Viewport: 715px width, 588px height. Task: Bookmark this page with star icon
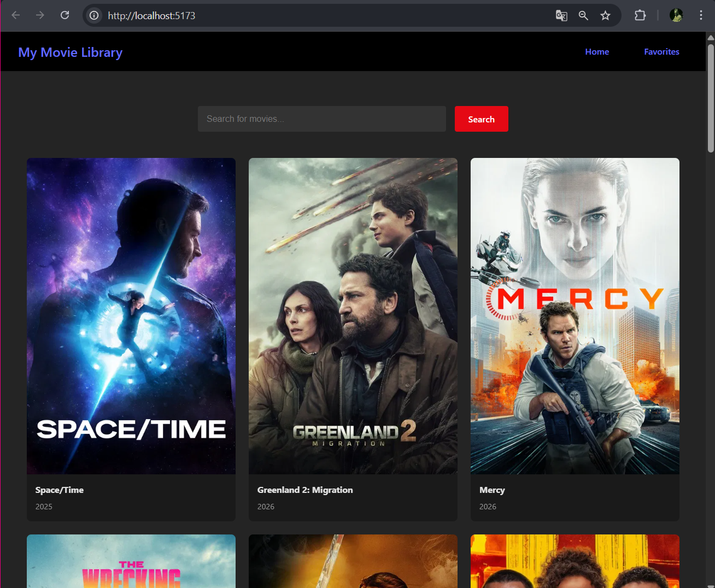605,15
